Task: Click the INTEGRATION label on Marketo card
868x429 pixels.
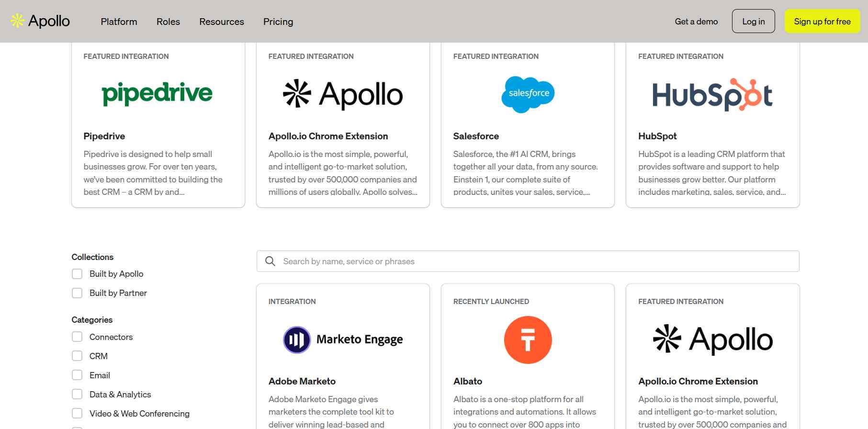Action: coord(292,302)
